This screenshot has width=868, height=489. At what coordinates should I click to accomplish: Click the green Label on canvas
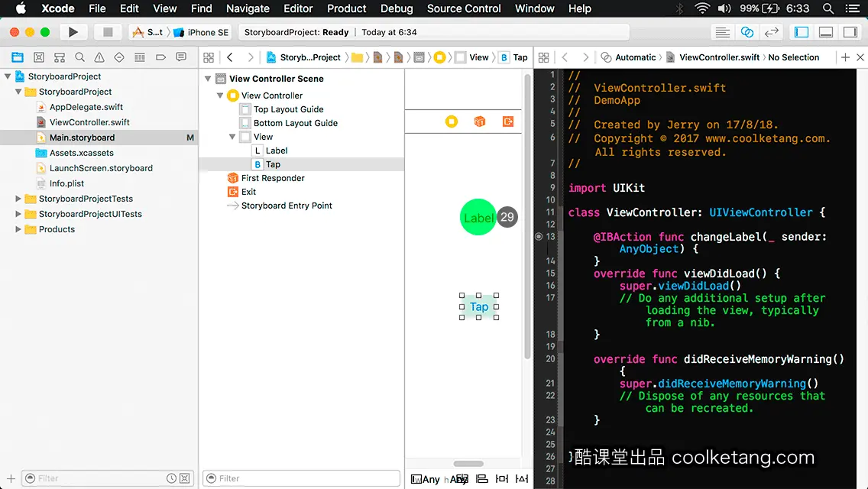click(478, 217)
